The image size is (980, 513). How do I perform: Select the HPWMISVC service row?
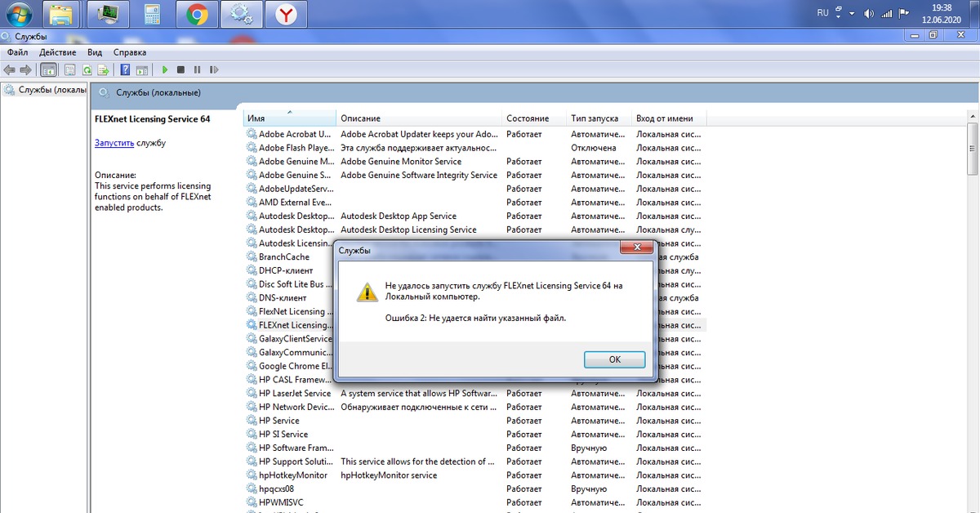click(474, 502)
